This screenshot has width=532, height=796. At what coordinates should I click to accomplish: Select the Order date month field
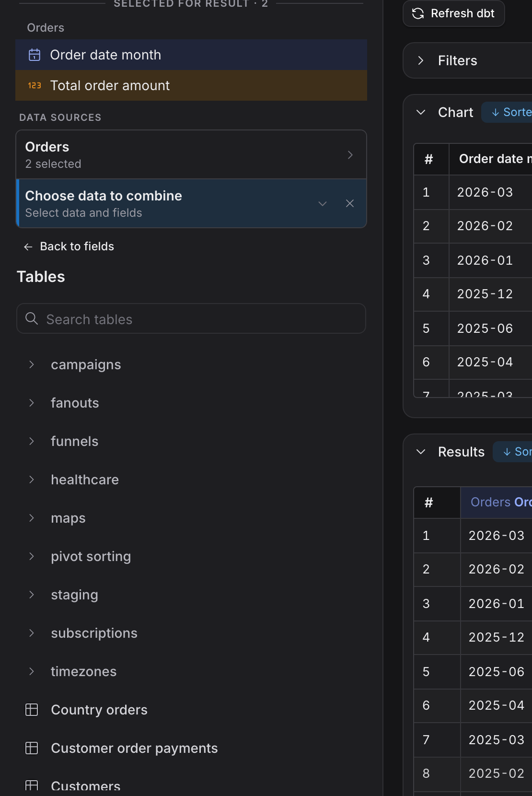coord(191,55)
